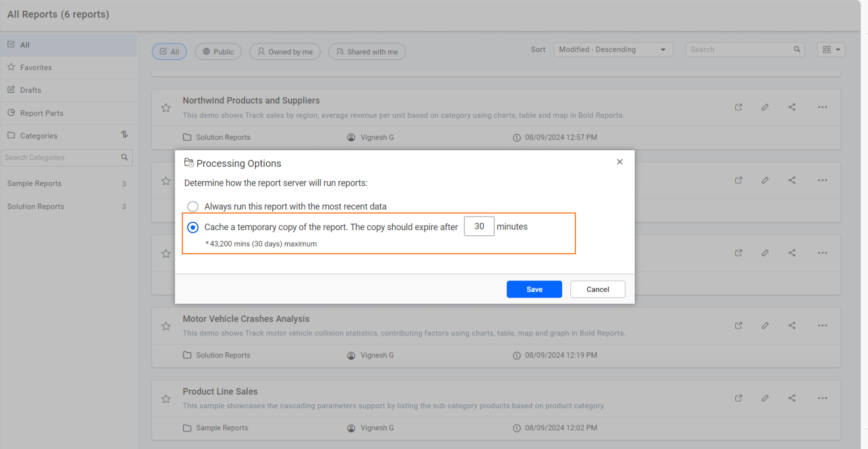Switch to the Public reports filter
This screenshot has width=868, height=449.
tap(218, 51)
